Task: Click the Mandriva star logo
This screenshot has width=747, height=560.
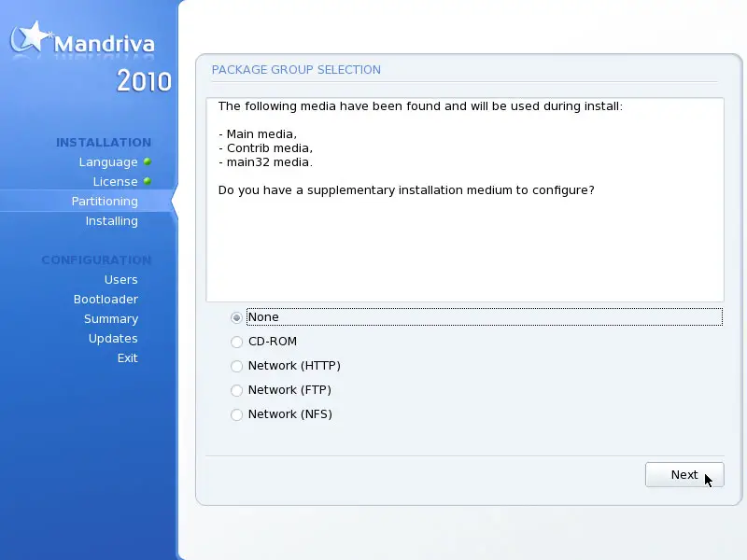Action: (30, 37)
